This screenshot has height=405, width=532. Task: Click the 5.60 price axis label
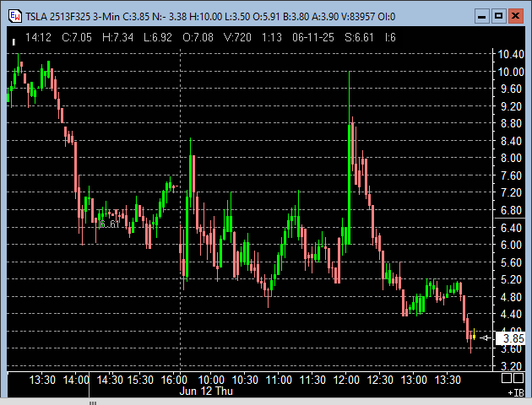pos(511,262)
